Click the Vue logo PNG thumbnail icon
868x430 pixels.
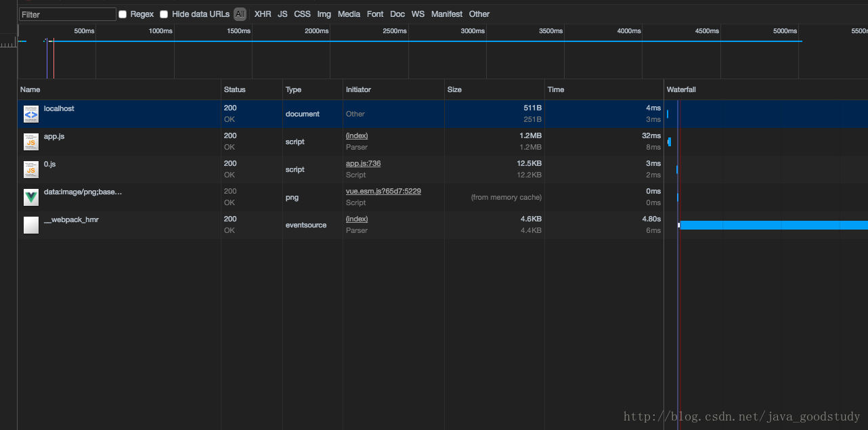coord(31,197)
